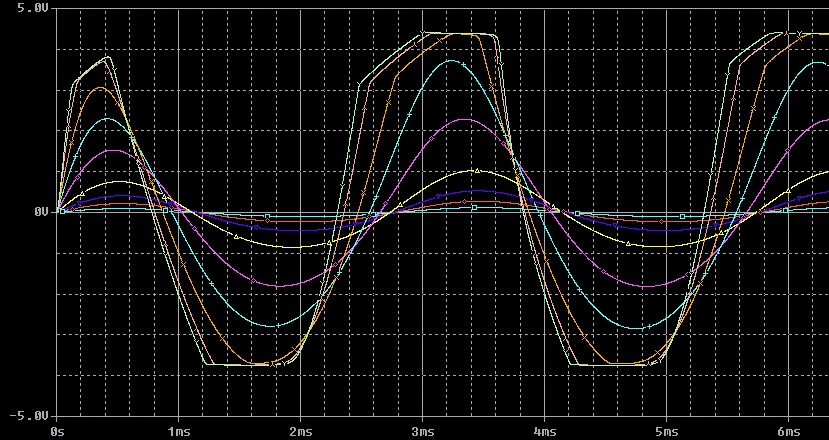
Task: Select the magenta trace peak near 3.4ms
Action: [466, 119]
